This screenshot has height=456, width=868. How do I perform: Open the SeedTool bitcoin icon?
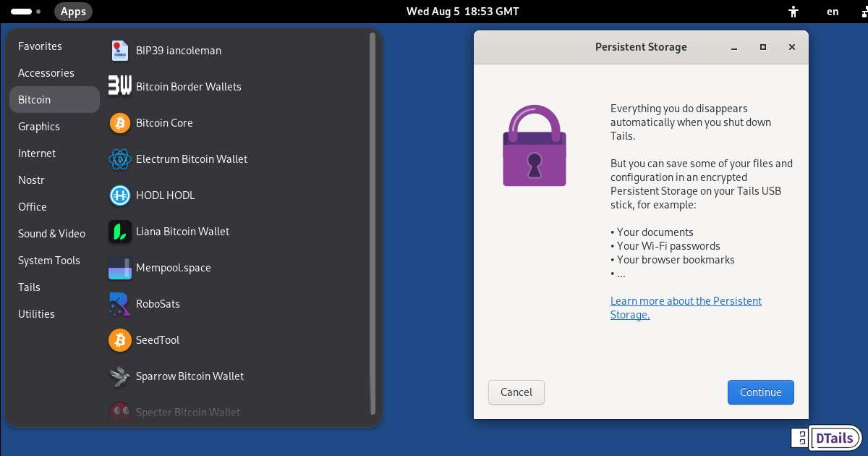[x=119, y=340]
